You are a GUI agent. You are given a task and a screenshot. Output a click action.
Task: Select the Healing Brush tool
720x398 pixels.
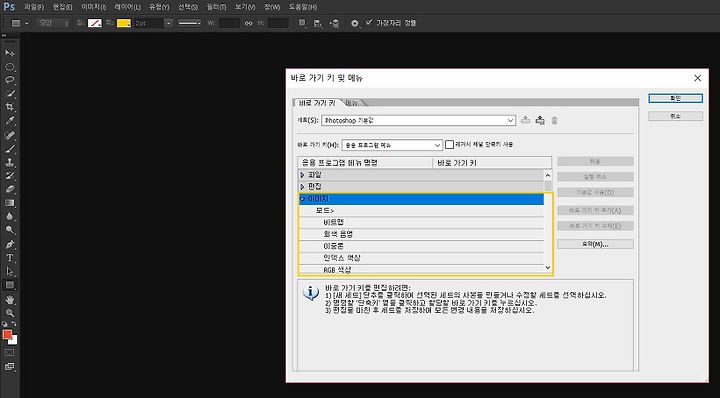coord(10,135)
